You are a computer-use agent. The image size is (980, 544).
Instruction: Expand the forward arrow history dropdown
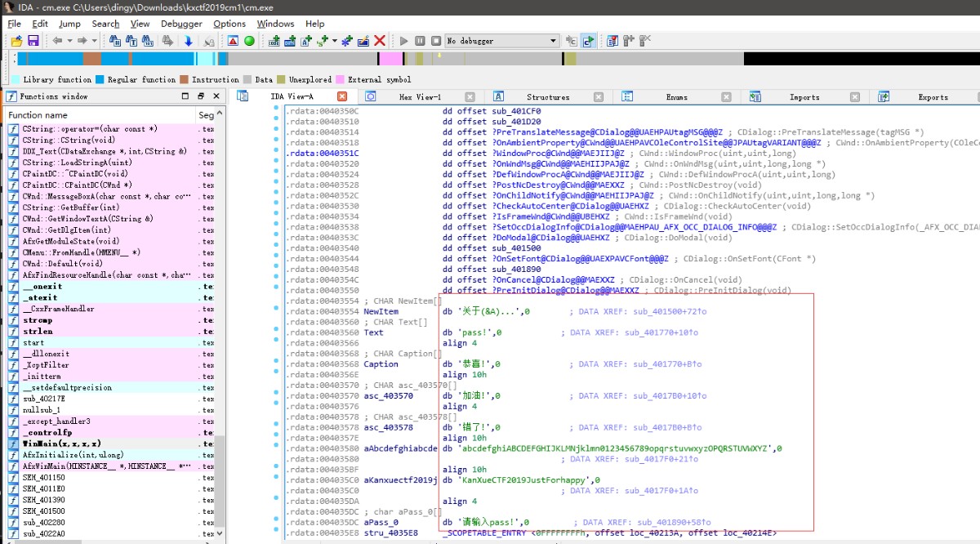(94, 41)
